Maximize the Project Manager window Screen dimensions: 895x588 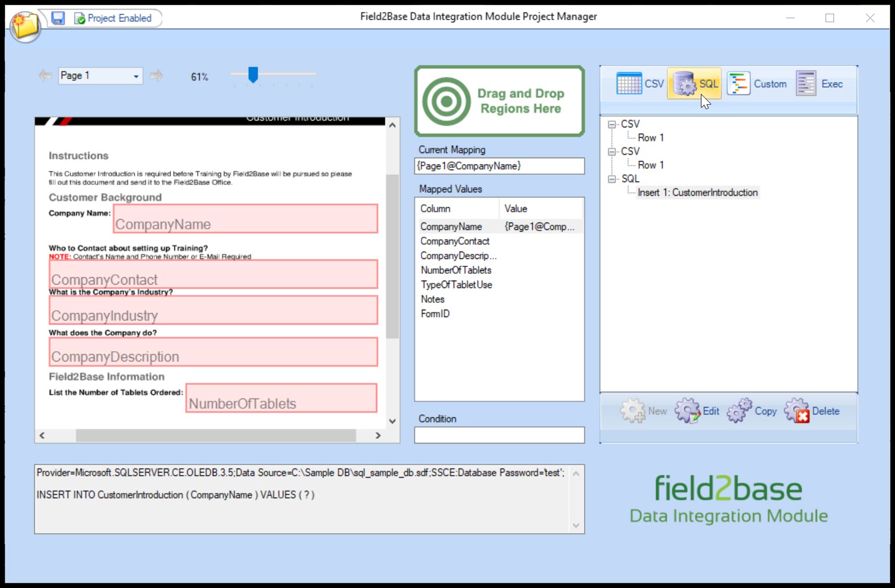(x=830, y=18)
